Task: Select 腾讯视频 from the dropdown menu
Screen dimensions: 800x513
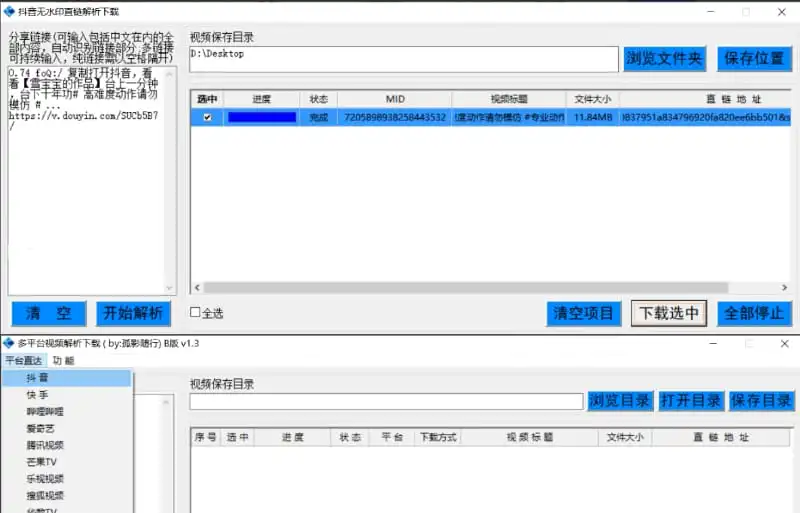Action: click(46, 445)
